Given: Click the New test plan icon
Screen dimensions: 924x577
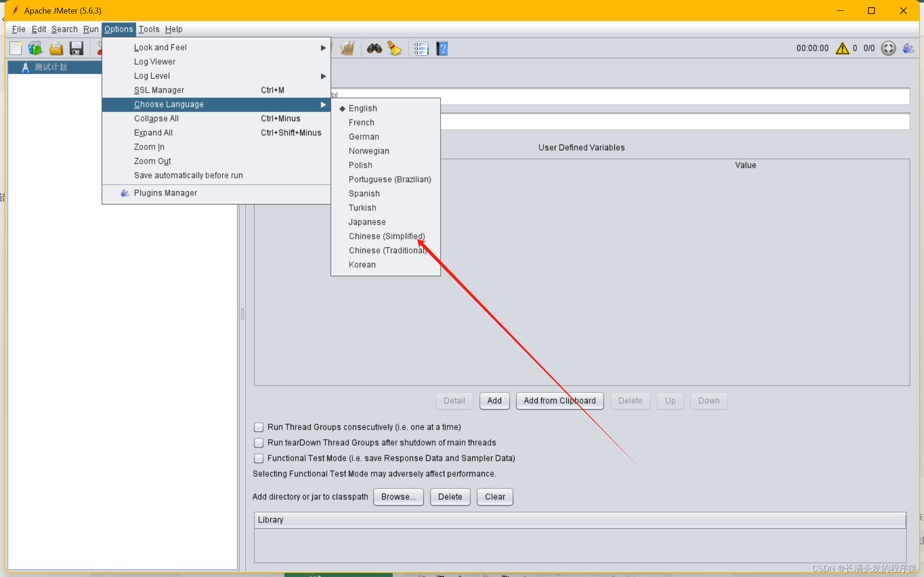Looking at the screenshot, I should pyautogui.click(x=16, y=48).
